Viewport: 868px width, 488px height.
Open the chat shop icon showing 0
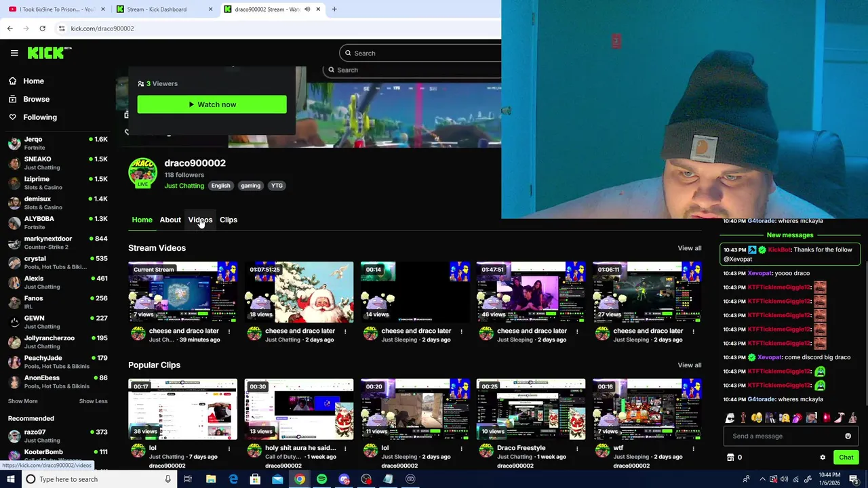pos(734,457)
